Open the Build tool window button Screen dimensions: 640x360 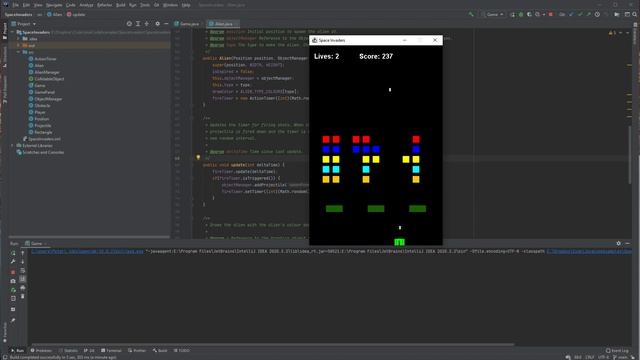pos(160,351)
